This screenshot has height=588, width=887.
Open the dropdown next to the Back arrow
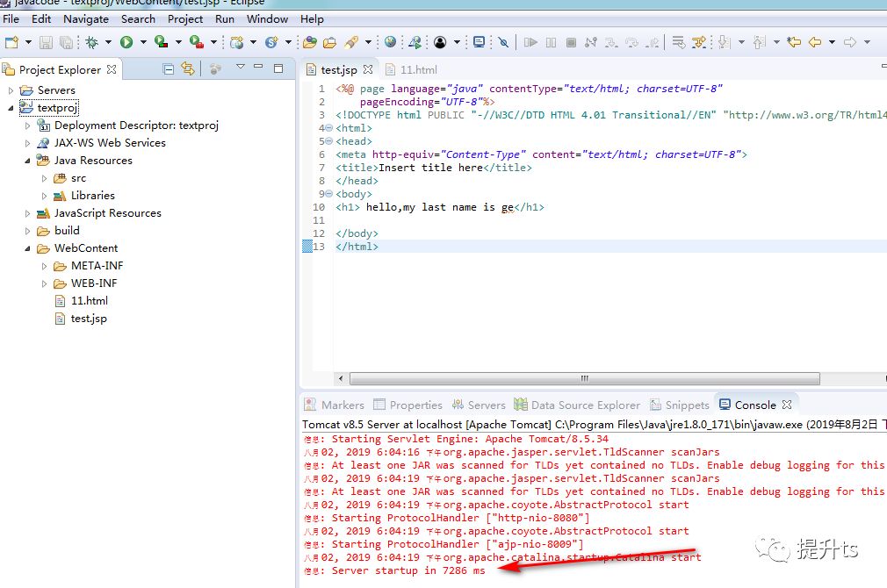832,42
